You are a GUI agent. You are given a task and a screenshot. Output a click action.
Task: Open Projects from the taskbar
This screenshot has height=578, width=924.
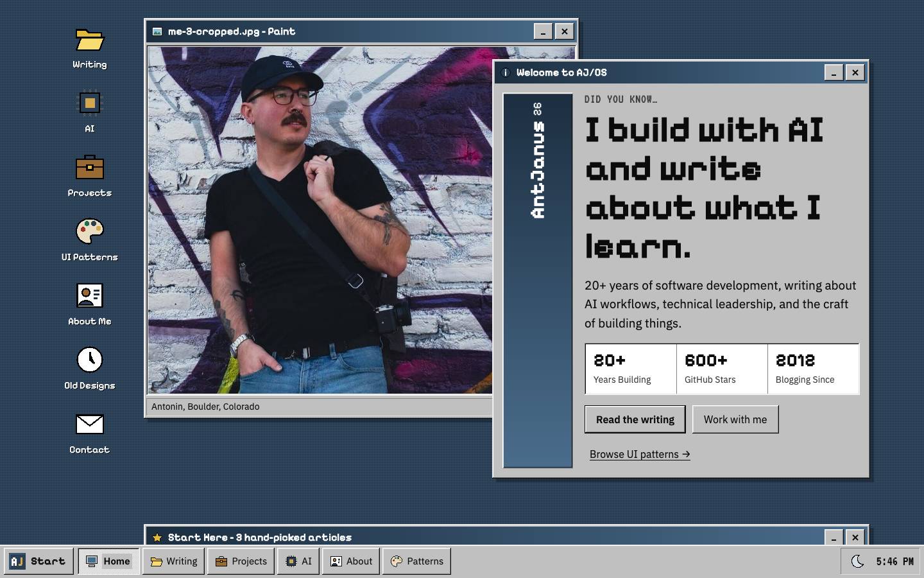pos(241,561)
